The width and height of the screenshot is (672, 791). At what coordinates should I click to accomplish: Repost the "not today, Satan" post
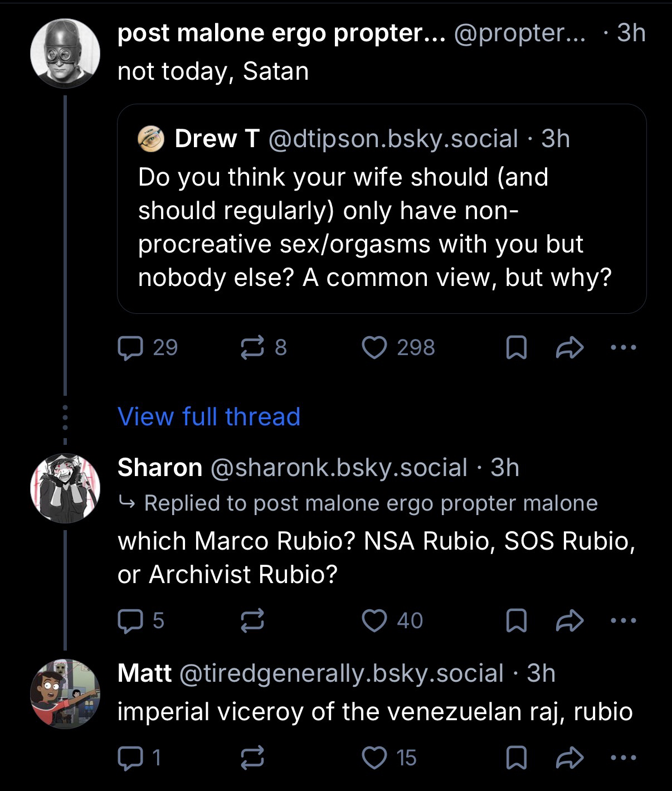tap(252, 348)
